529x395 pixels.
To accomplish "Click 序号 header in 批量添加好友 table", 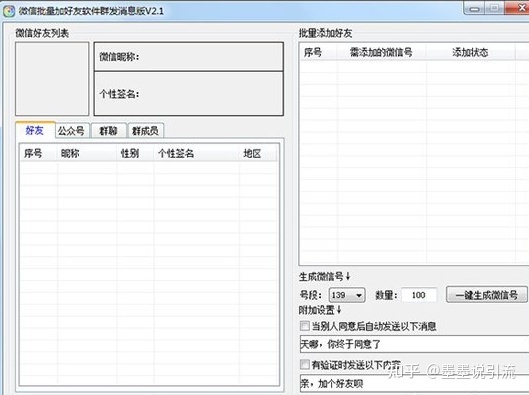I will [318, 53].
